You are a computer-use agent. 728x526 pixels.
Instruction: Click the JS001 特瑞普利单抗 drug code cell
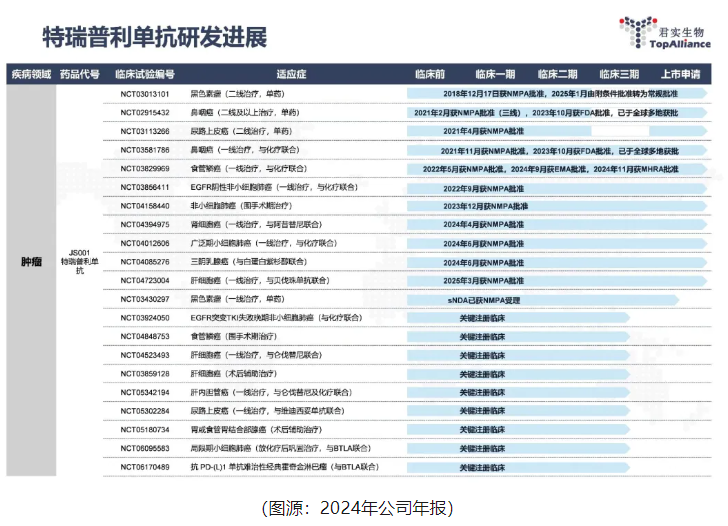(79, 261)
